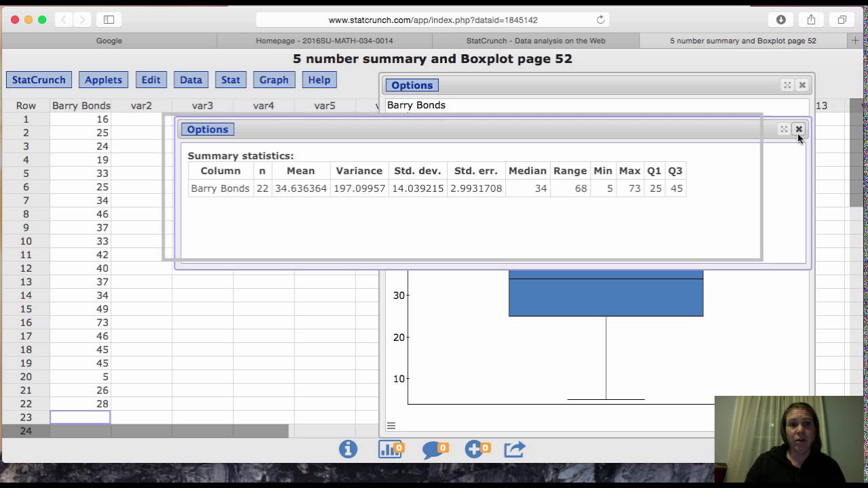Open Options in Summary statistics window
The width and height of the screenshot is (868, 488).
pos(208,129)
